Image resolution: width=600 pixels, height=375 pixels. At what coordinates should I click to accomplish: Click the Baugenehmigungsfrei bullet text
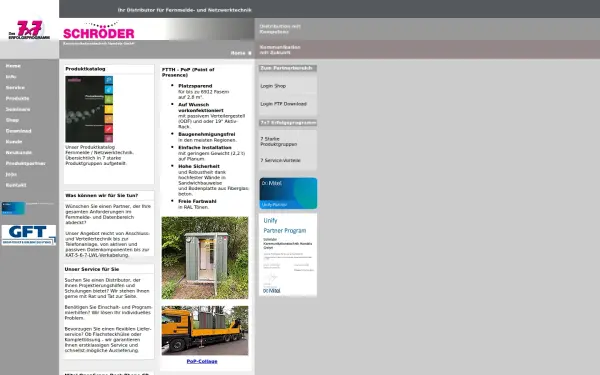pos(207,134)
